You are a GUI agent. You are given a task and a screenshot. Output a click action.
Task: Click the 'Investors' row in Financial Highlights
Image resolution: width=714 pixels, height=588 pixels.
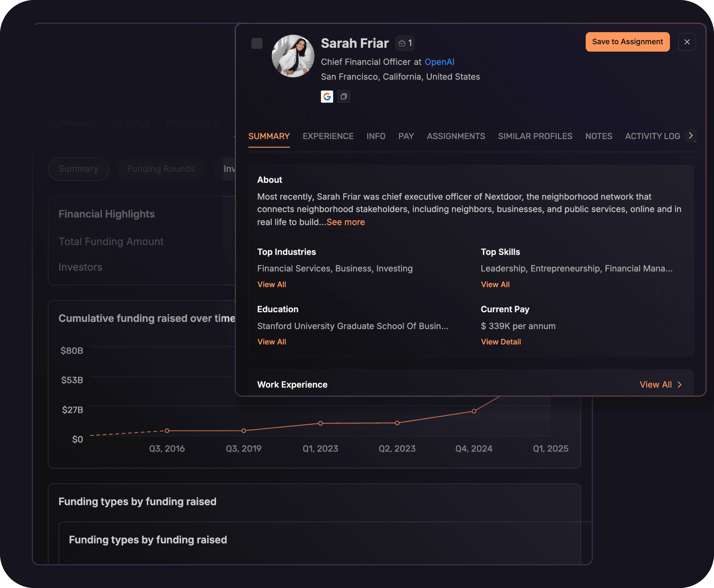[80, 267]
